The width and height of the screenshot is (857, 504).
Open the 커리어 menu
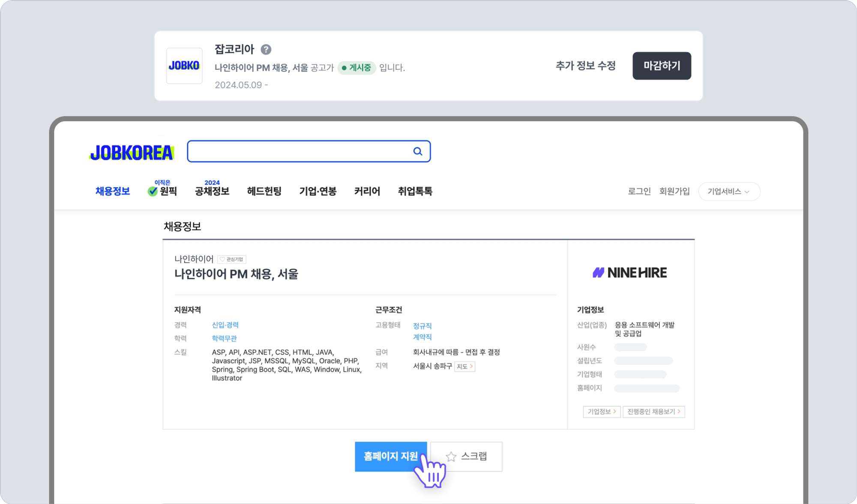click(367, 191)
